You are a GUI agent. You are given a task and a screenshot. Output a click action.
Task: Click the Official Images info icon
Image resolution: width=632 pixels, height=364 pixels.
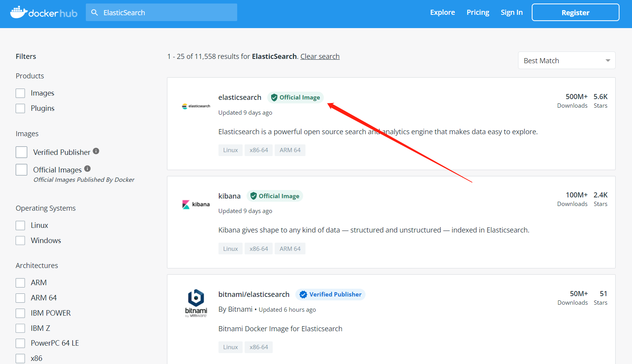[87, 169]
